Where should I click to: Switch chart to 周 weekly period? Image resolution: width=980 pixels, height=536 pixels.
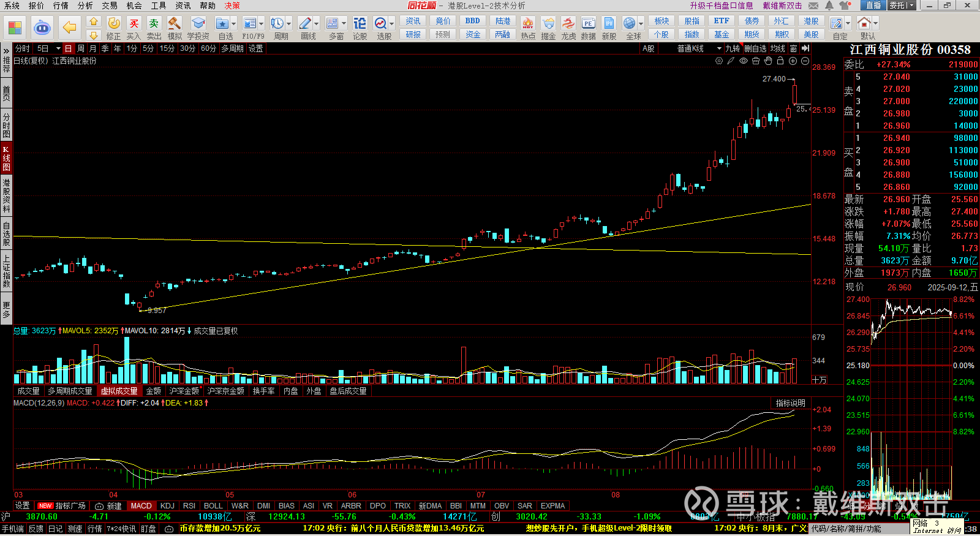point(81,48)
